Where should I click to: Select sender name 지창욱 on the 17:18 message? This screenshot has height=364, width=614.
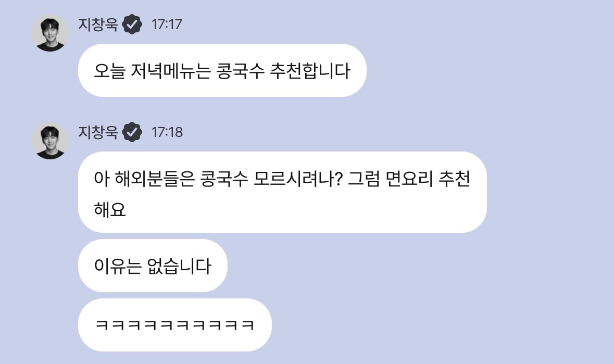(98, 132)
